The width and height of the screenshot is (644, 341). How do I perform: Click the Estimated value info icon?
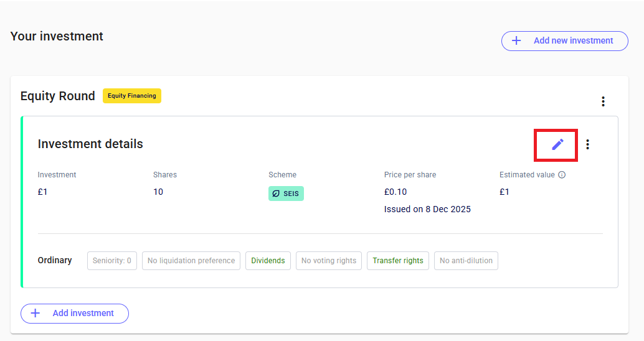tap(562, 175)
